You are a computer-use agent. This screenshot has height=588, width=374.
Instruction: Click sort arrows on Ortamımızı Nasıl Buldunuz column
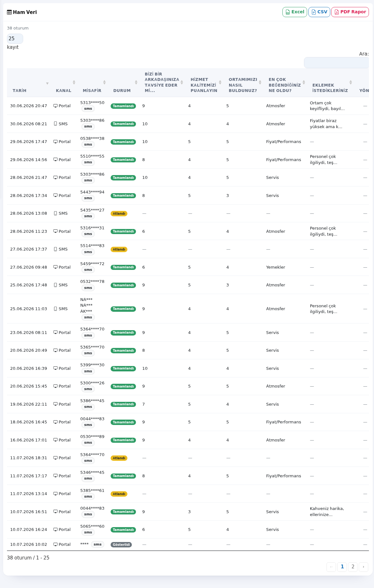260,82
